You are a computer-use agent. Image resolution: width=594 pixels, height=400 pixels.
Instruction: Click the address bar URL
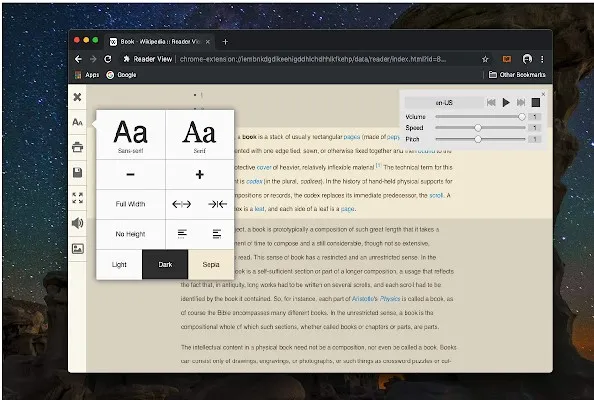313,59
